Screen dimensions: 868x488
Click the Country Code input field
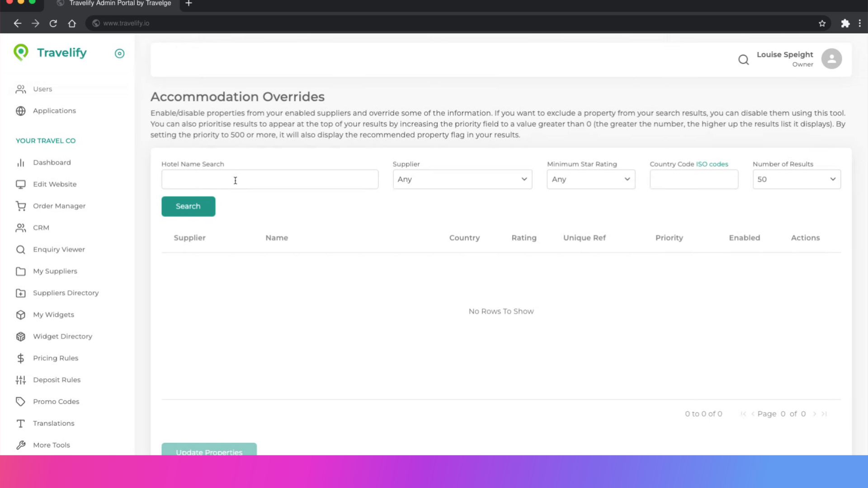[693, 179]
